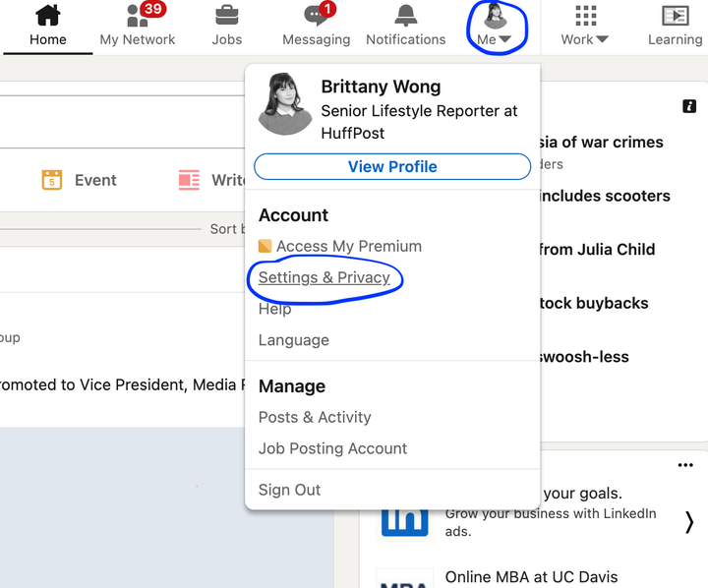708x588 pixels.
Task: Click the Event post label
Action: pyautogui.click(x=95, y=180)
